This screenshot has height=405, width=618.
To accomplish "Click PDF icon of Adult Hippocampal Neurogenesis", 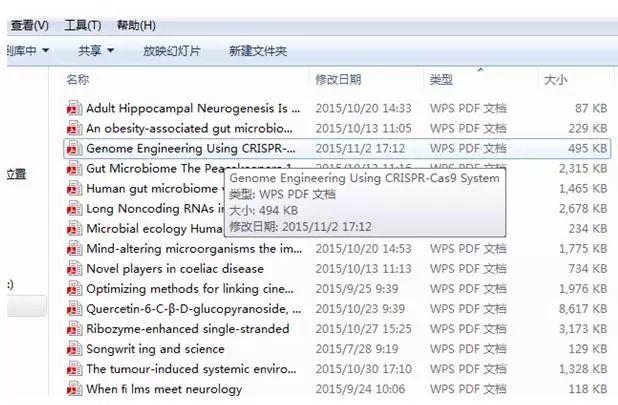I will coord(74,108).
